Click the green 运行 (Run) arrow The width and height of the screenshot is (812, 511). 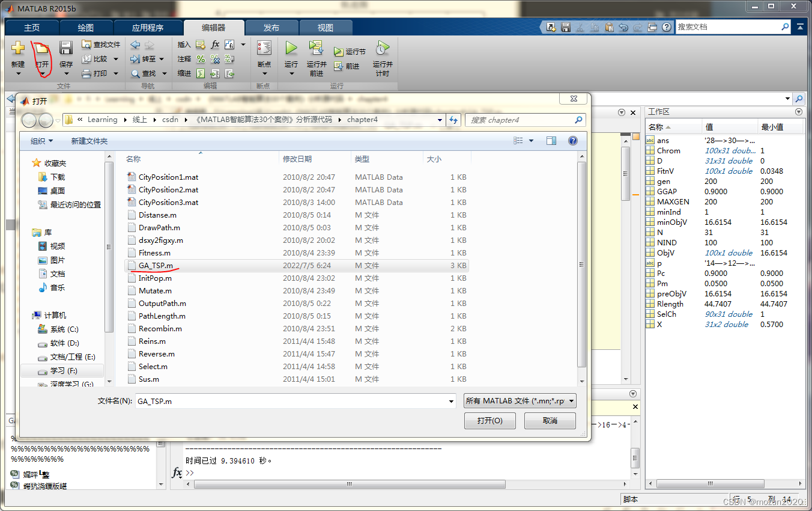point(291,48)
